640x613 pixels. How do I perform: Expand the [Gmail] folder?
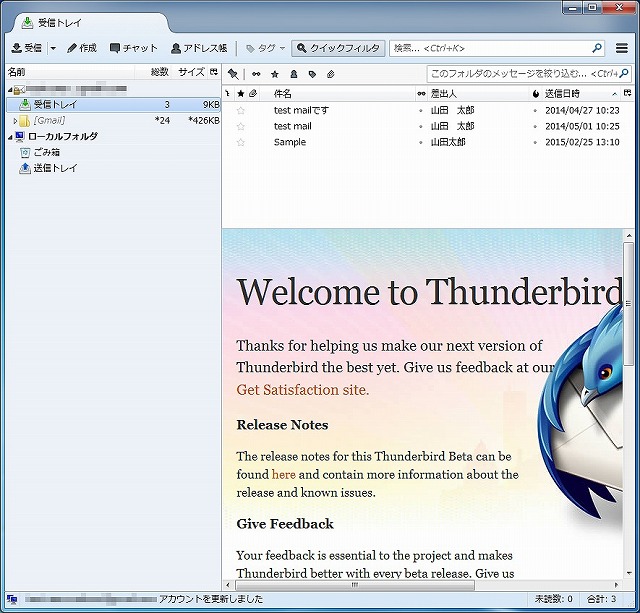(x=15, y=120)
